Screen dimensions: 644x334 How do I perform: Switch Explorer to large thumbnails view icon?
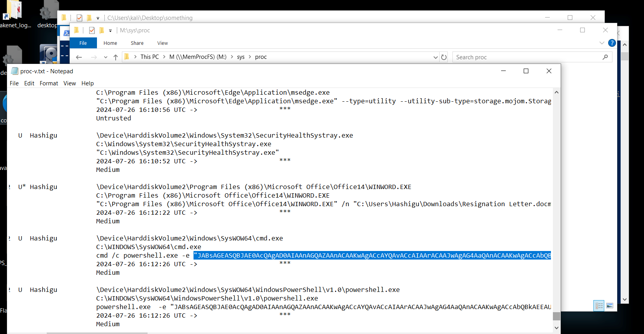tap(610, 306)
